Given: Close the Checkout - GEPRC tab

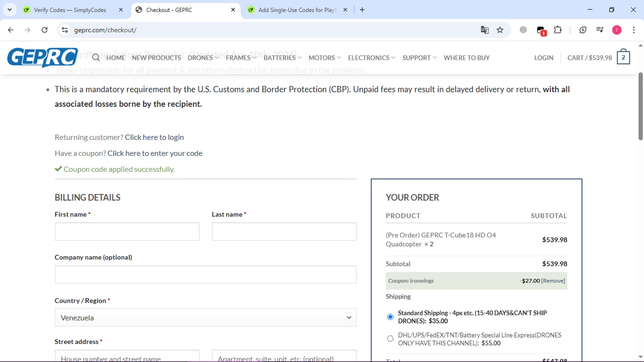Looking at the screenshot, I should (x=233, y=10).
